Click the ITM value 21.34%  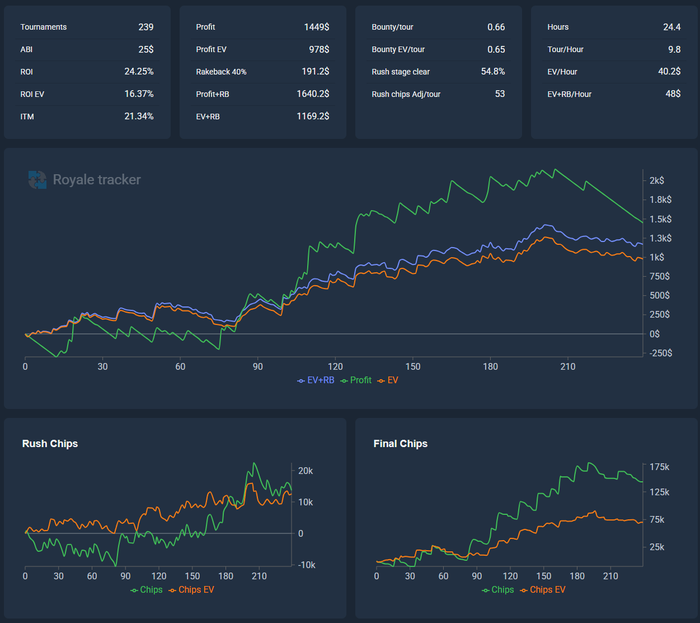click(x=139, y=116)
